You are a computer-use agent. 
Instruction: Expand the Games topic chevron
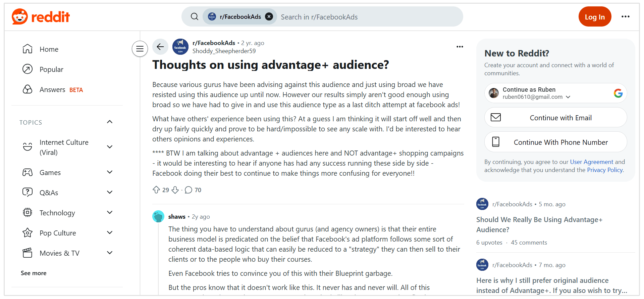click(x=109, y=172)
